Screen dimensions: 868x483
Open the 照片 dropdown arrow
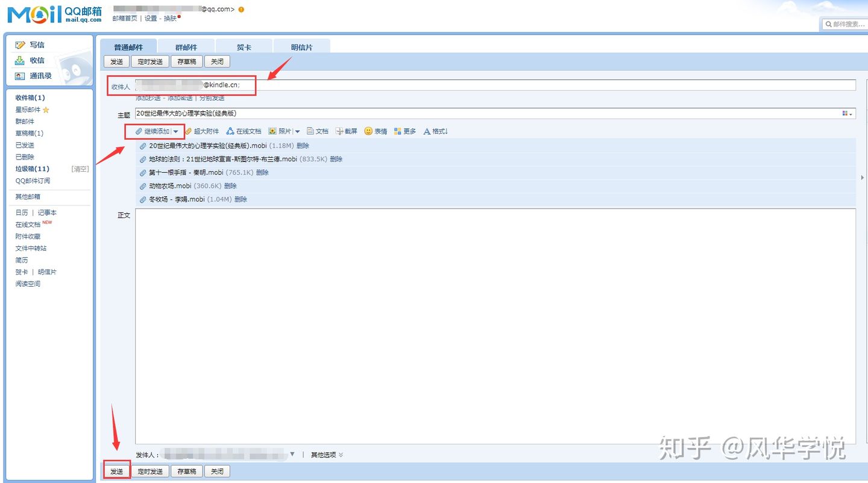click(297, 131)
